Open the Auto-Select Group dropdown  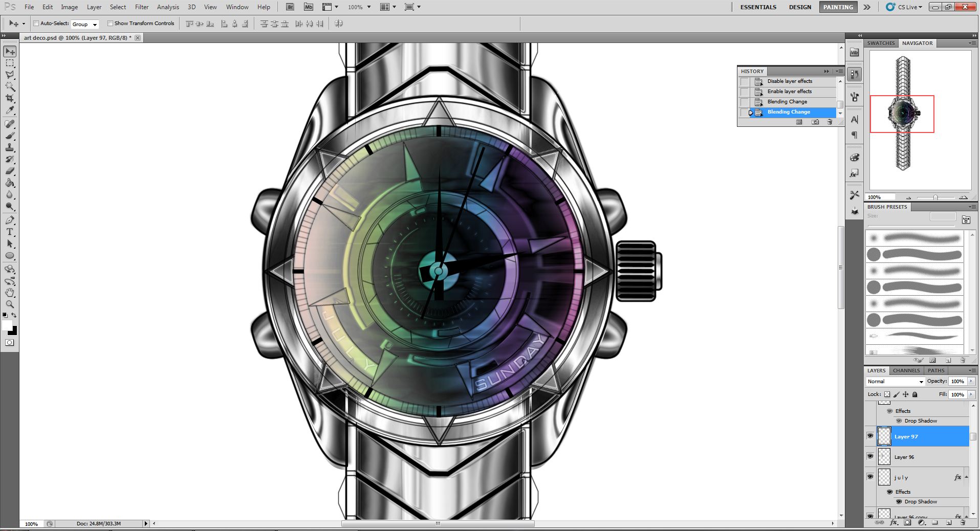point(85,24)
